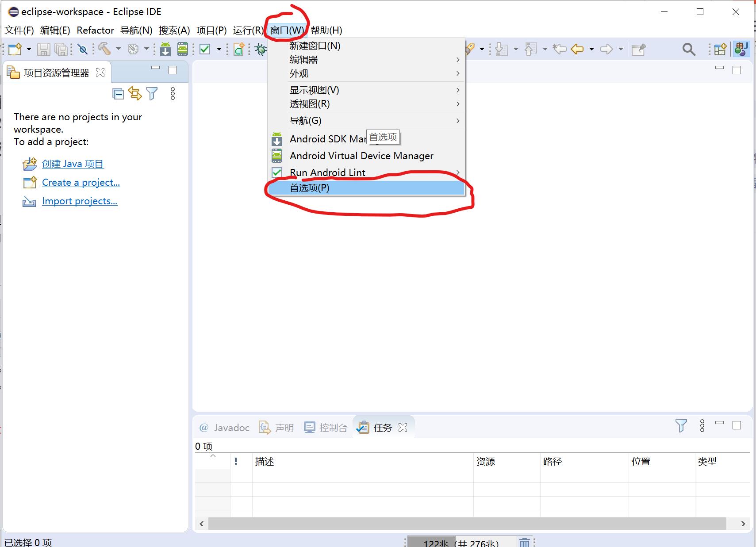Close the 项目资源管理器 tab

100,72
